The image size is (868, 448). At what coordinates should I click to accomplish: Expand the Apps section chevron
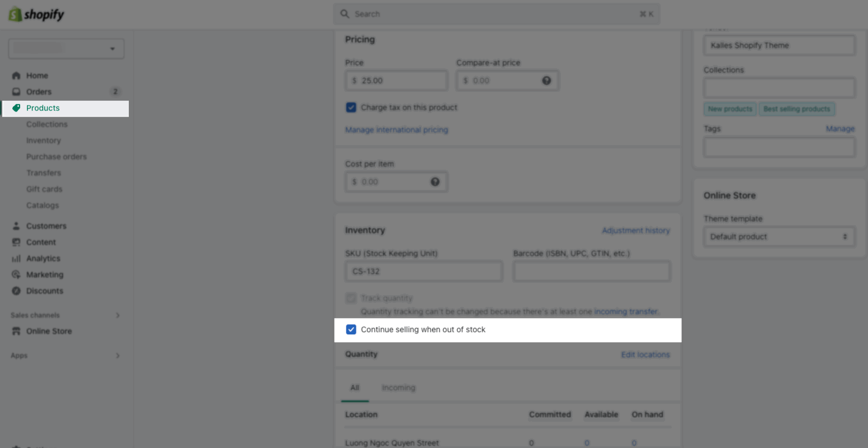[118, 356]
